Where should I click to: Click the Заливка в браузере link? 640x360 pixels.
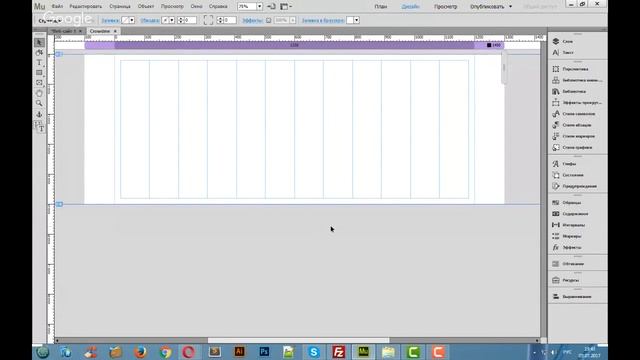(x=322, y=20)
